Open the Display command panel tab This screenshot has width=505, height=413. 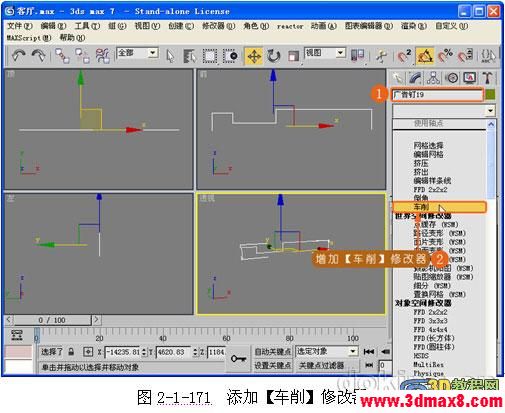coord(469,78)
